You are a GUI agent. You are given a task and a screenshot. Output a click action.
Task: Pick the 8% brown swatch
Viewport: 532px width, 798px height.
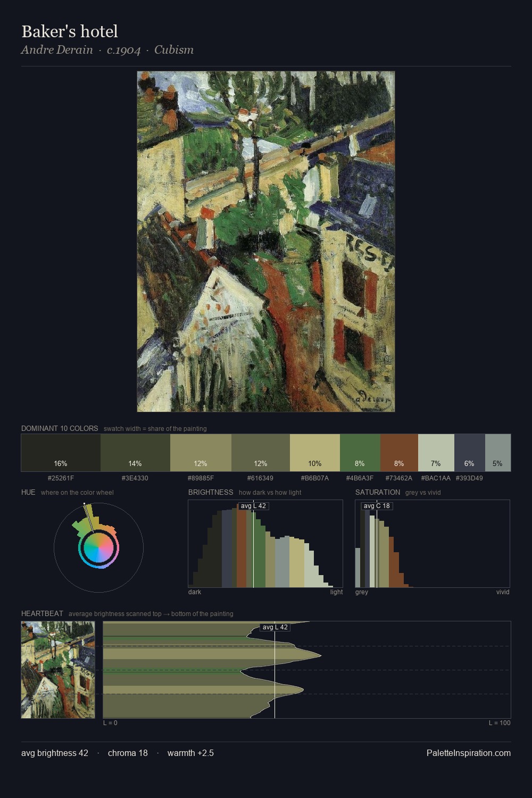tap(399, 453)
